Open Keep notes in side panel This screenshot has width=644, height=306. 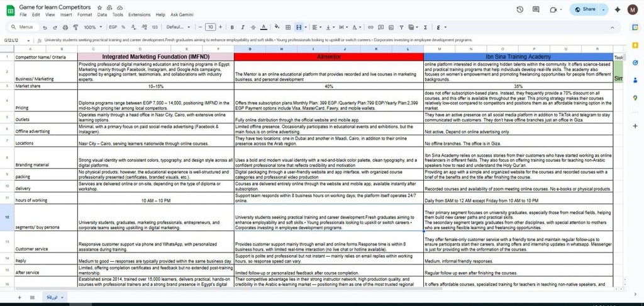(635, 45)
